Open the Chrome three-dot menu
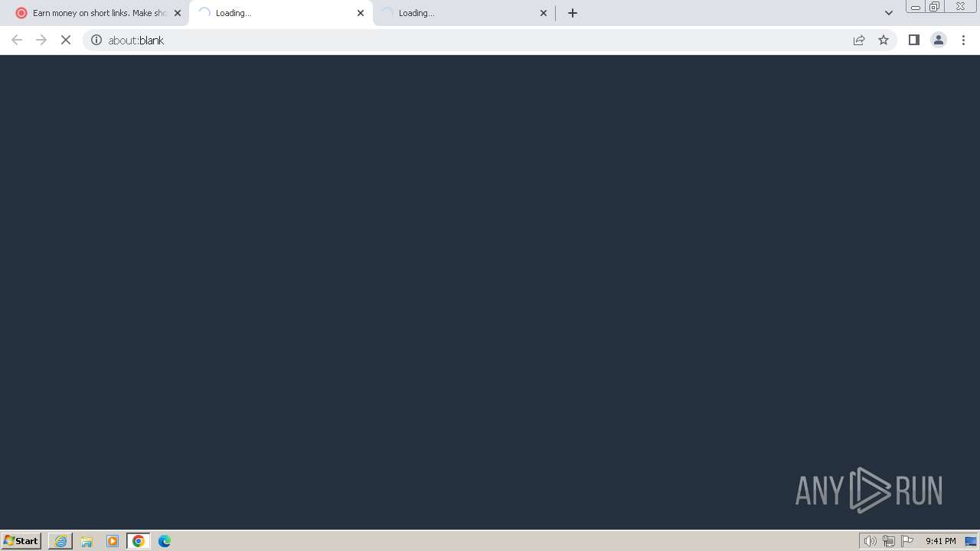 [964, 40]
